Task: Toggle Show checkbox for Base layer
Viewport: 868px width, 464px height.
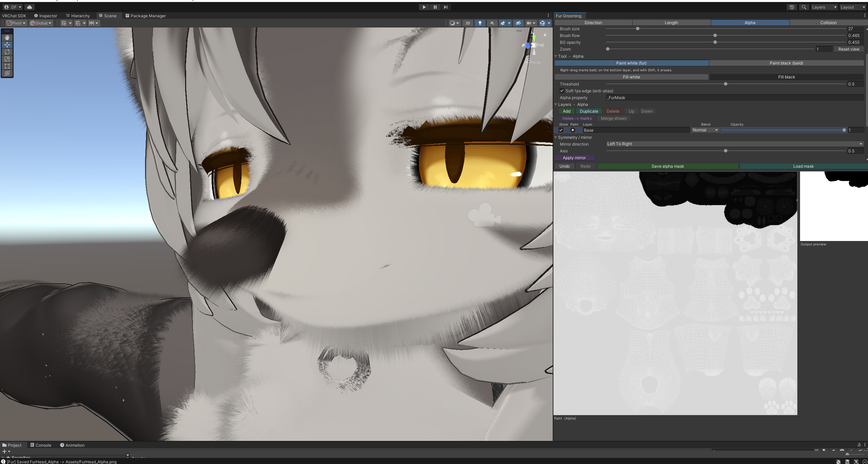Action: tap(561, 130)
